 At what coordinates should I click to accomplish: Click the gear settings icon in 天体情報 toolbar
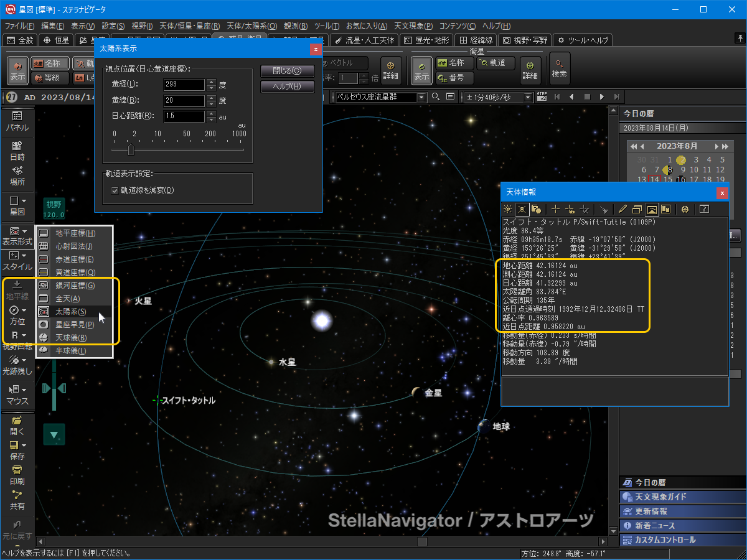pos(685,209)
